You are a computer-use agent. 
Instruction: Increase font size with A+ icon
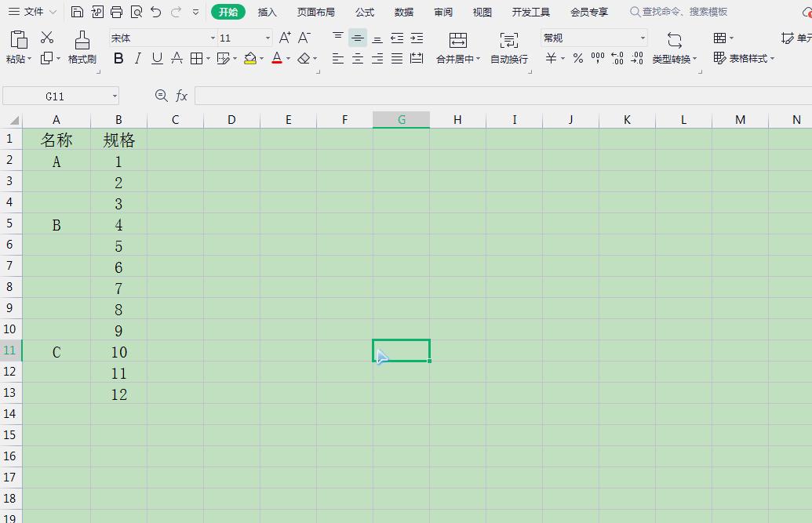(284, 38)
